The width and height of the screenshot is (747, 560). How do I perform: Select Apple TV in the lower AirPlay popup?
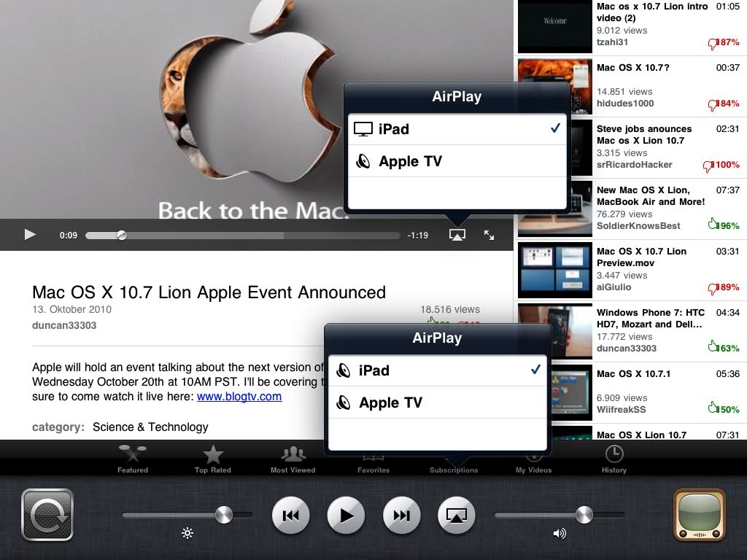(438, 402)
